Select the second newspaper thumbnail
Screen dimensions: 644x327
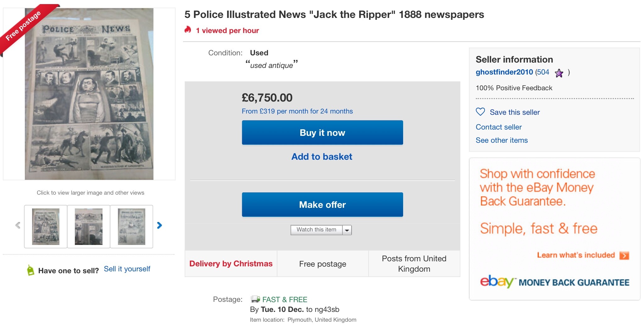tap(89, 226)
